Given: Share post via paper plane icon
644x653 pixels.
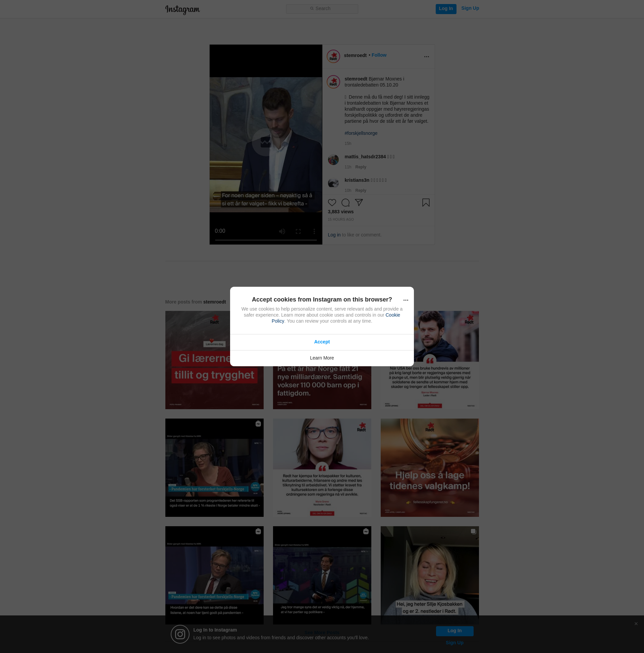Looking at the screenshot, I should [359, 203].
